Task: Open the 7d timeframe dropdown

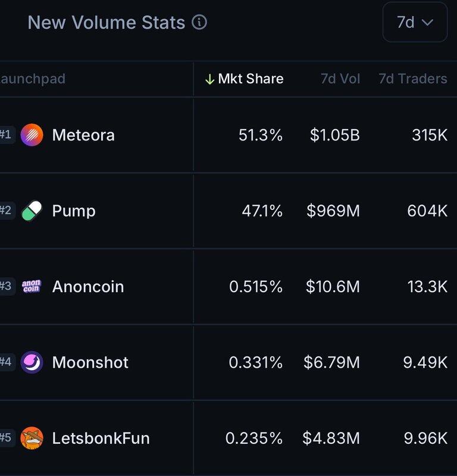Action: click(415, 23)
